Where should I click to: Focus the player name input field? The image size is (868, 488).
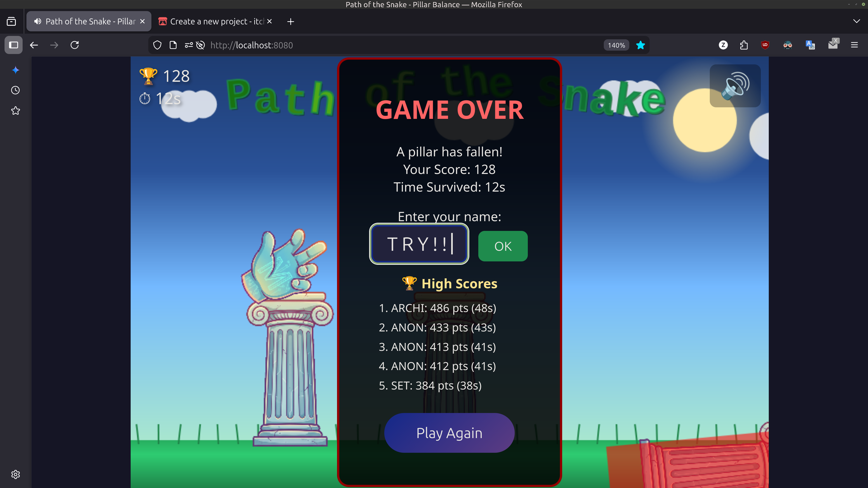[x=419, y=244]
